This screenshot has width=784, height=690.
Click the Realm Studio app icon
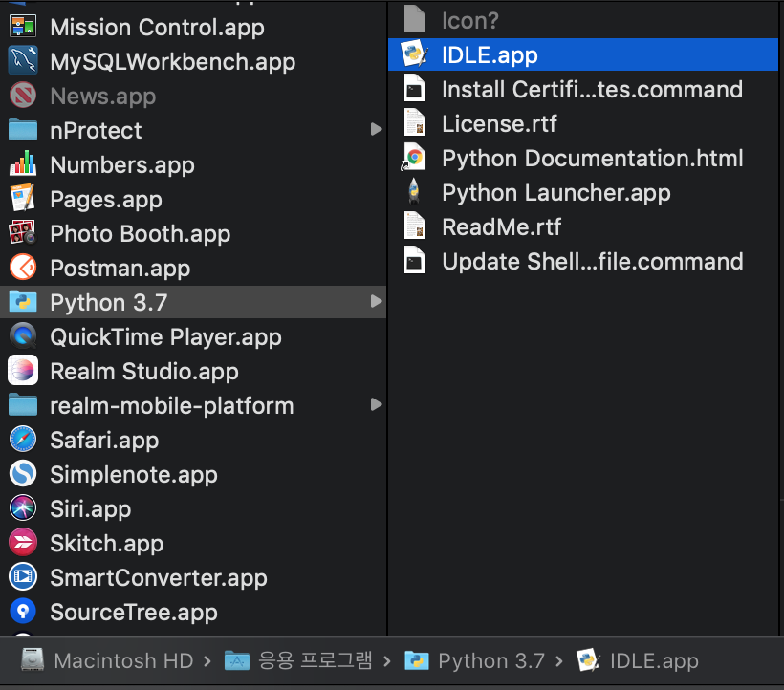click(x=23, y=371)
